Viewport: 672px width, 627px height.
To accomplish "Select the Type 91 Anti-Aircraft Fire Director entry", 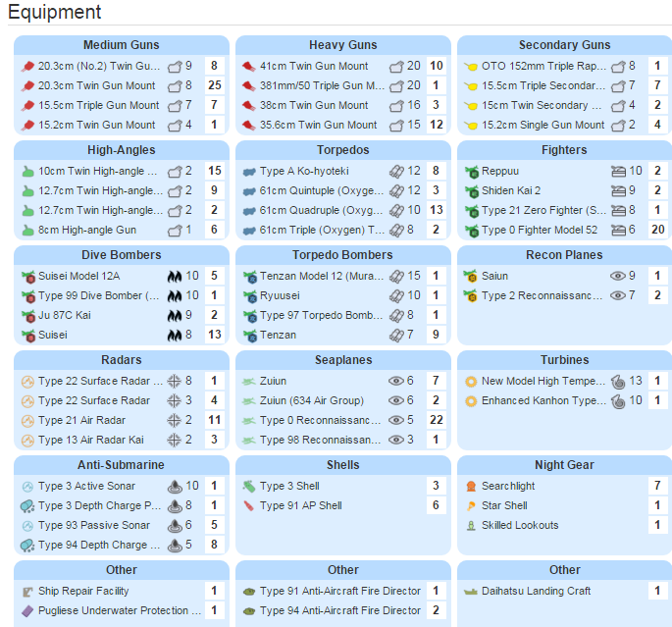I will [342, 591].
